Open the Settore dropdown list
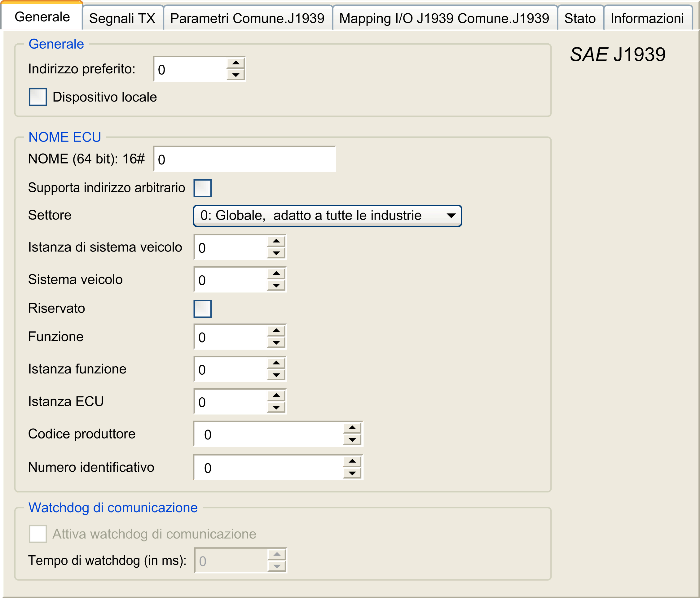This screenshot has width=700, height=598. tap(327, 216)
